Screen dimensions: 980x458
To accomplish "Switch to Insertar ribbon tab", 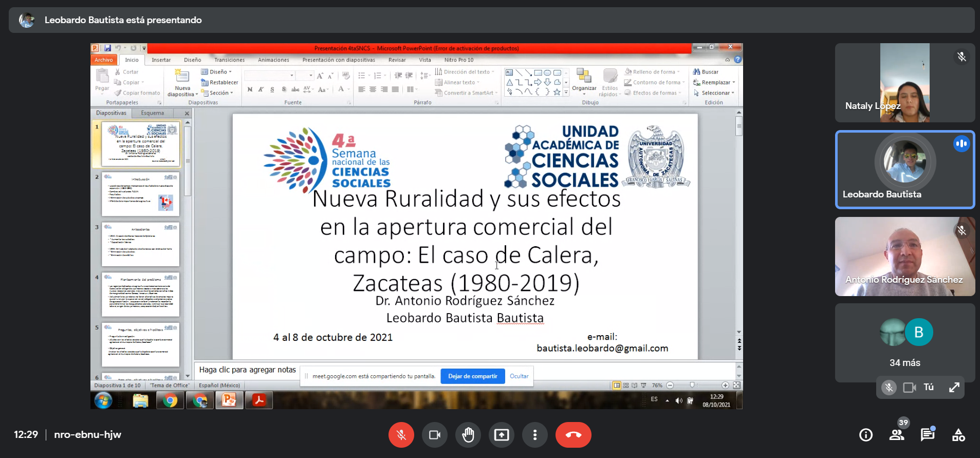I will [161, 60].
